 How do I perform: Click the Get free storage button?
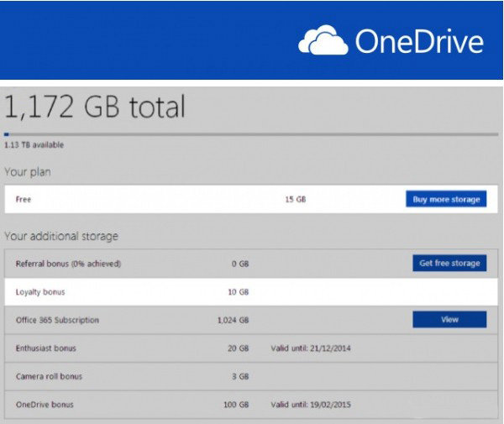point(449,263)
